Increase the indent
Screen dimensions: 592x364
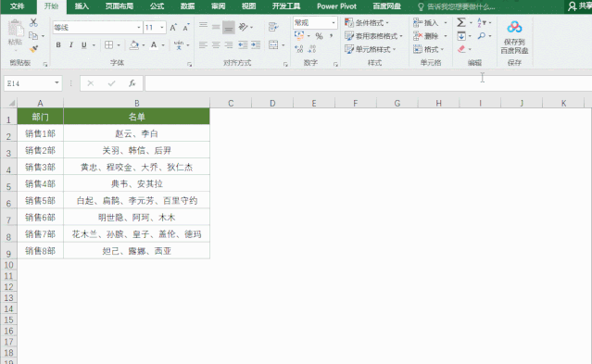click(256, 45)
